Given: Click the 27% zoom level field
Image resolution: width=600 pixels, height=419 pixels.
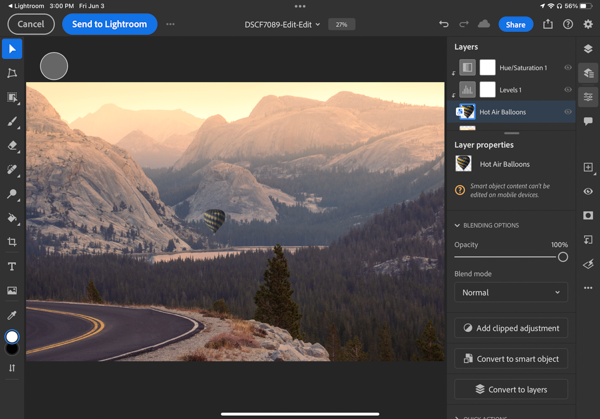Looking at the screenshot, I should click(x=341, y=24).
